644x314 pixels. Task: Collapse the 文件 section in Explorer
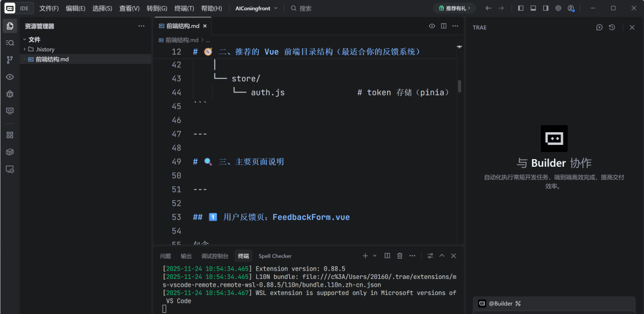pyautogui.click(x=24, y=39)
